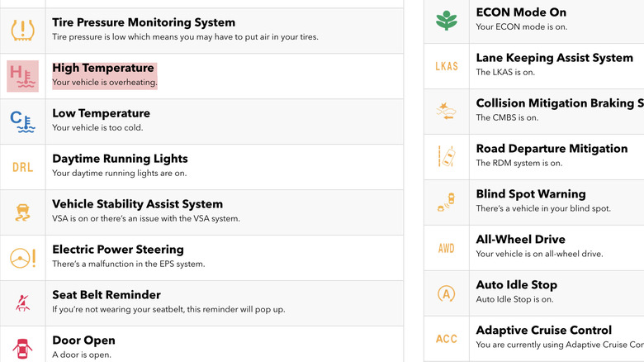Click the red High Temperature icon
The height and width of the screenshot is (362, 644).
tap(22, 76)
